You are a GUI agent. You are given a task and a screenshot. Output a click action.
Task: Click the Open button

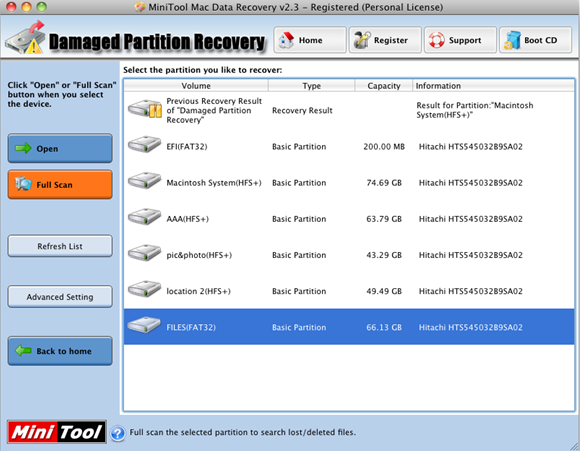[x=60, y=148]
